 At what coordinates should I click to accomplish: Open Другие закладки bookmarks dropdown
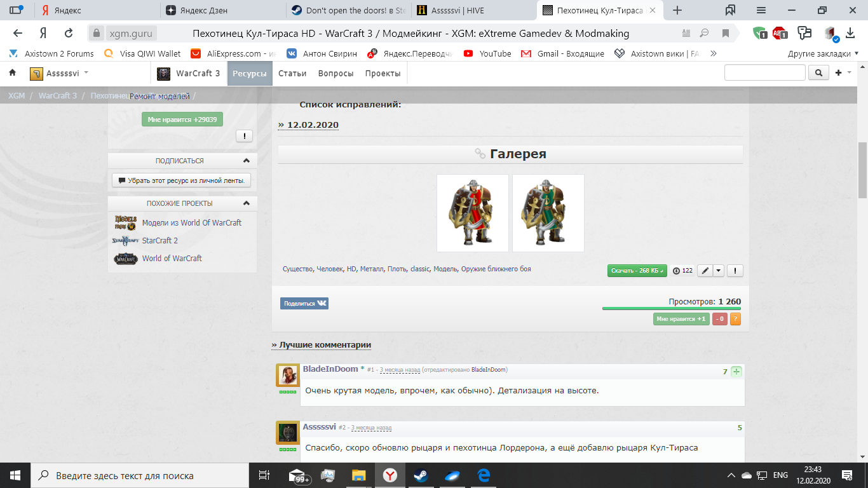point(824,54)
